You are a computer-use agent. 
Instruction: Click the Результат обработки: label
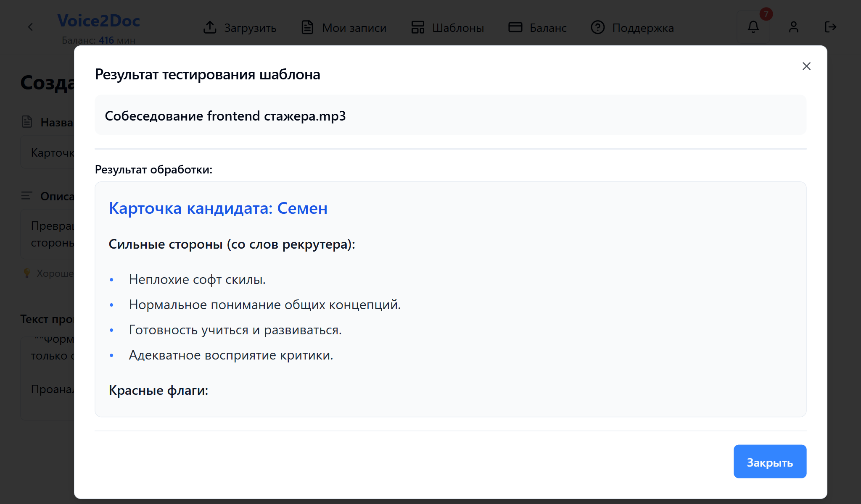point(154,169)
